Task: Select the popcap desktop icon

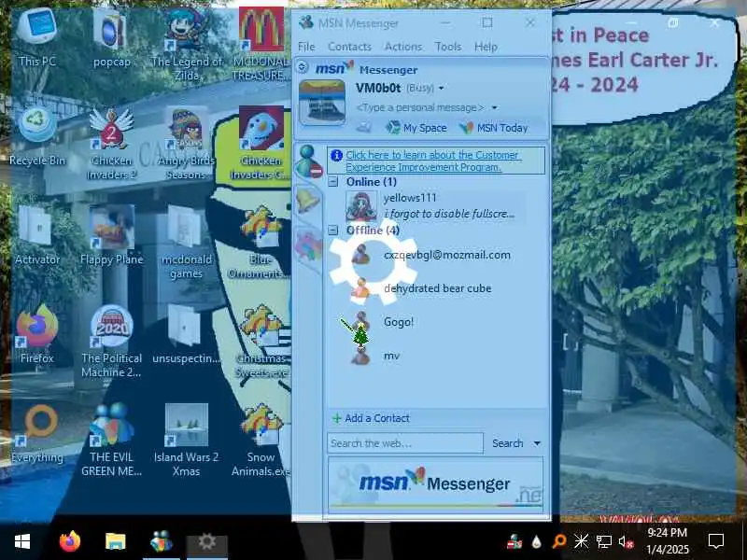Action: click(x=111, y=38)
